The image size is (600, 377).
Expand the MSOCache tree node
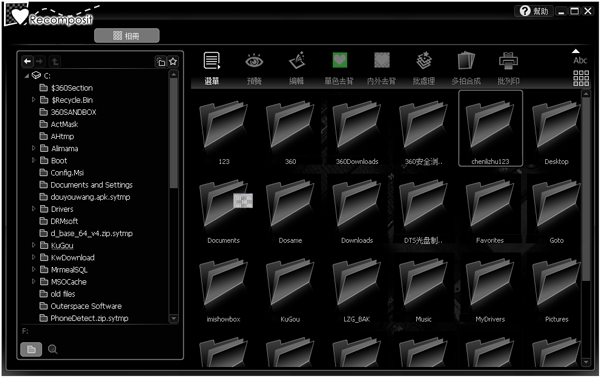point(33,282)
